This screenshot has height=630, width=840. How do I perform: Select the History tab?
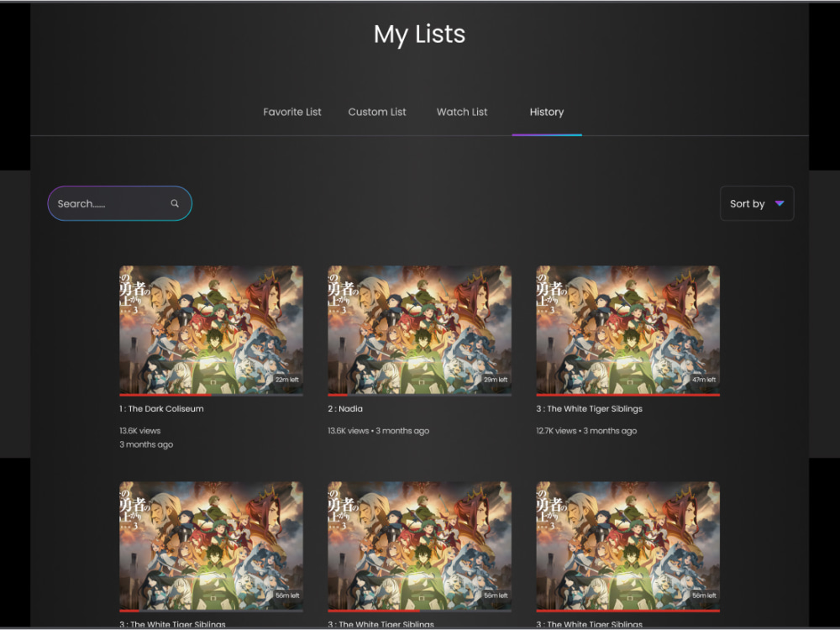546,112
